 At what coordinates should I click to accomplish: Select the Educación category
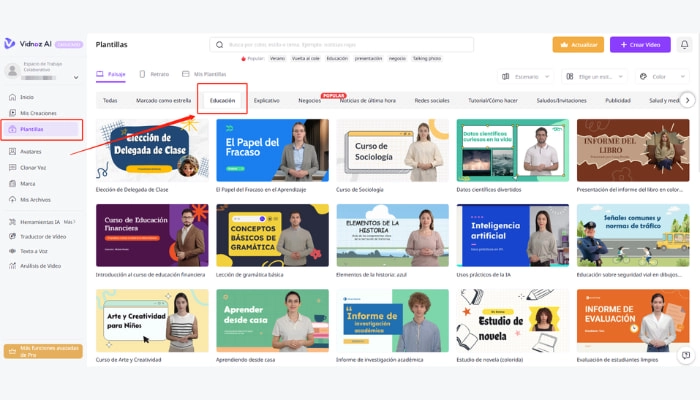click(x=222, y=100)
